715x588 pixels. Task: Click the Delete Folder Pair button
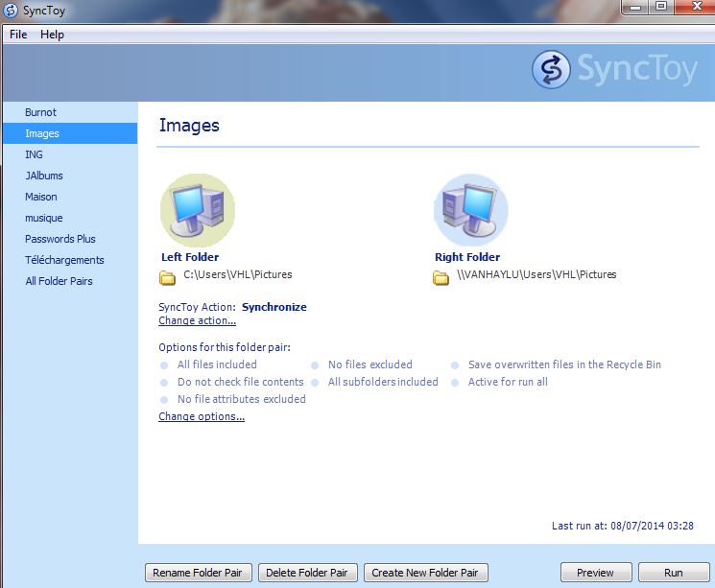308,573
